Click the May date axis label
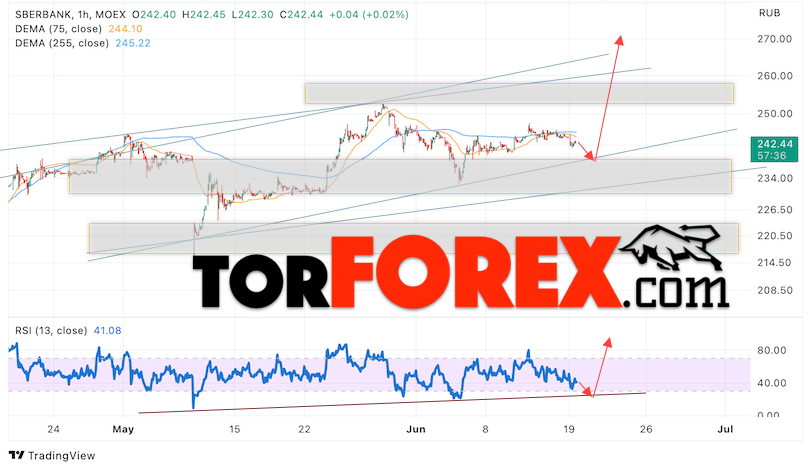Viewport: 811px width, 470px height. point(123,429)
